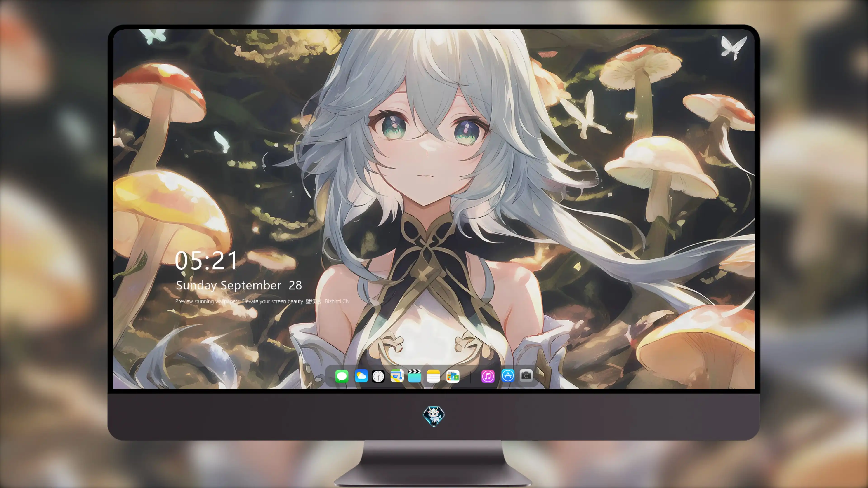This screenshot has width=868, height=488.
Task: Open the App Store icon
Action: (507, 375)
